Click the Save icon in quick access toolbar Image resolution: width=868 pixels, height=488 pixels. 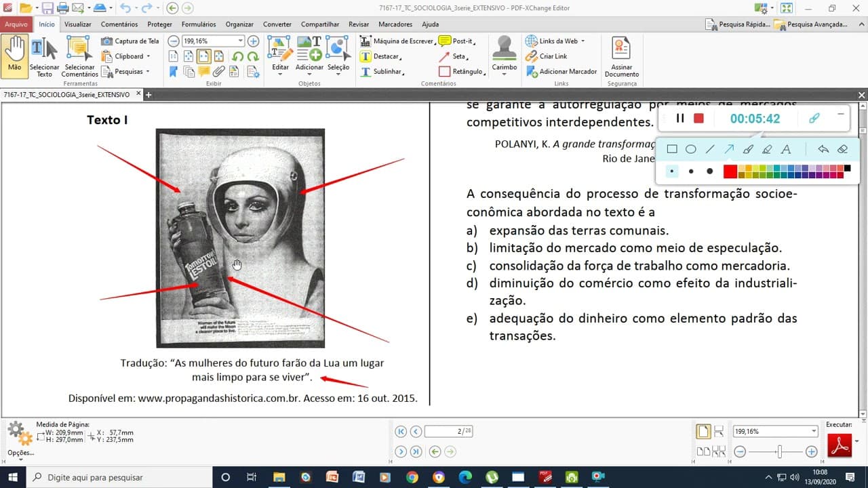coord(47,8)
